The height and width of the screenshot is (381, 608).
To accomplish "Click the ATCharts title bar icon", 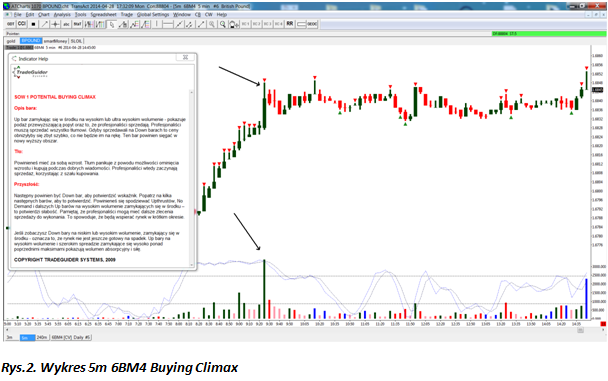I will tap(7, 6).
